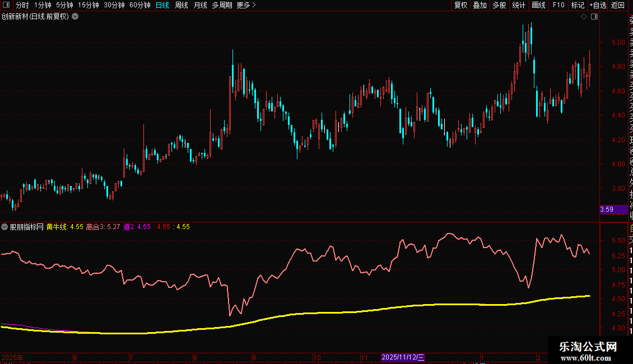
Task: Switch to 周线 weekly chart
Action: [181, 5]
